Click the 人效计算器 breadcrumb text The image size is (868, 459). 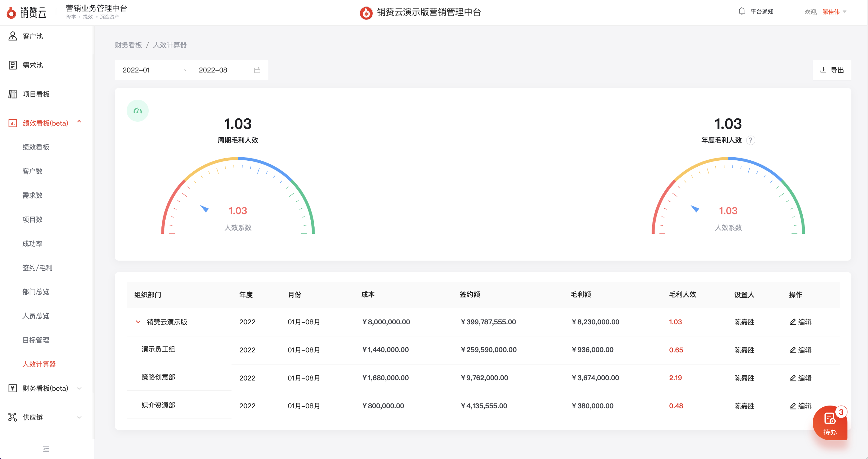tap(170, 45)
